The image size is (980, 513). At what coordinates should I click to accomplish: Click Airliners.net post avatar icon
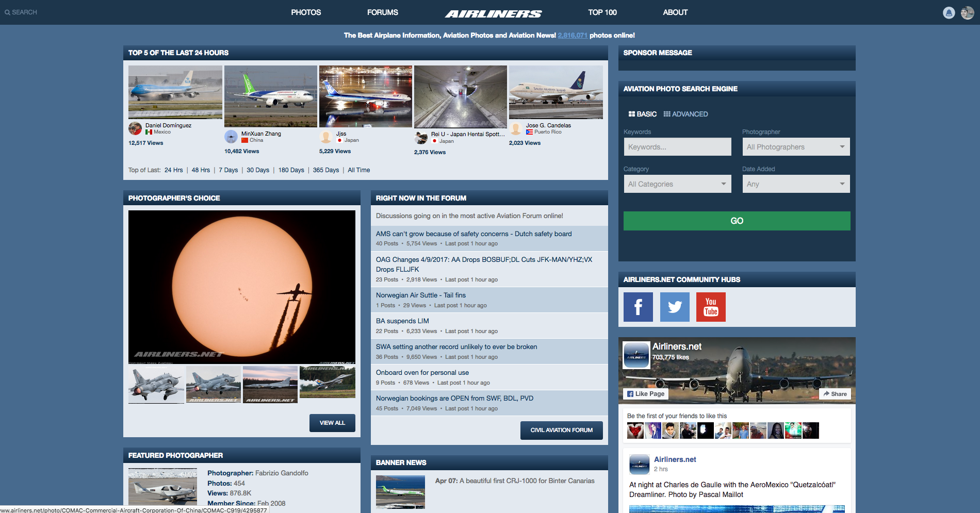(x=640, y=464)
